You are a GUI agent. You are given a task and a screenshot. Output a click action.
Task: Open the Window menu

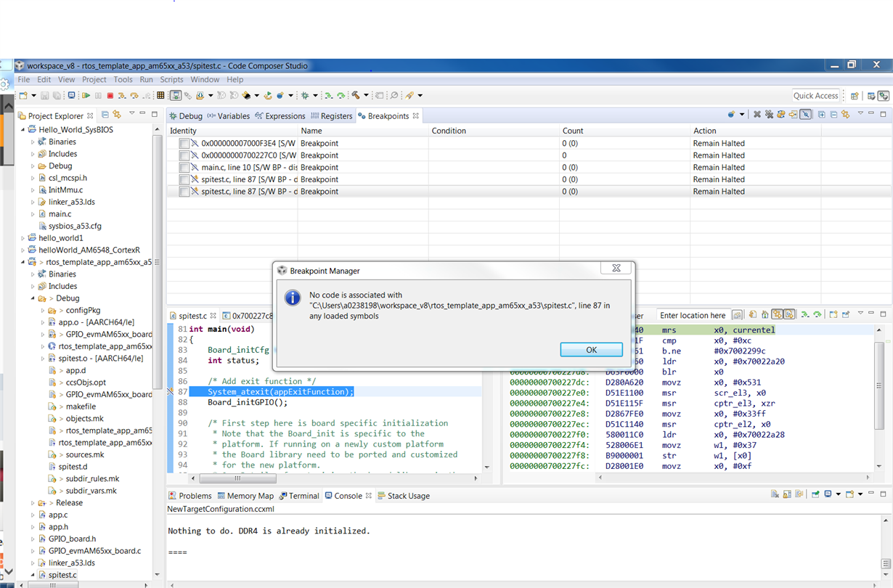(x=205, y=80)
